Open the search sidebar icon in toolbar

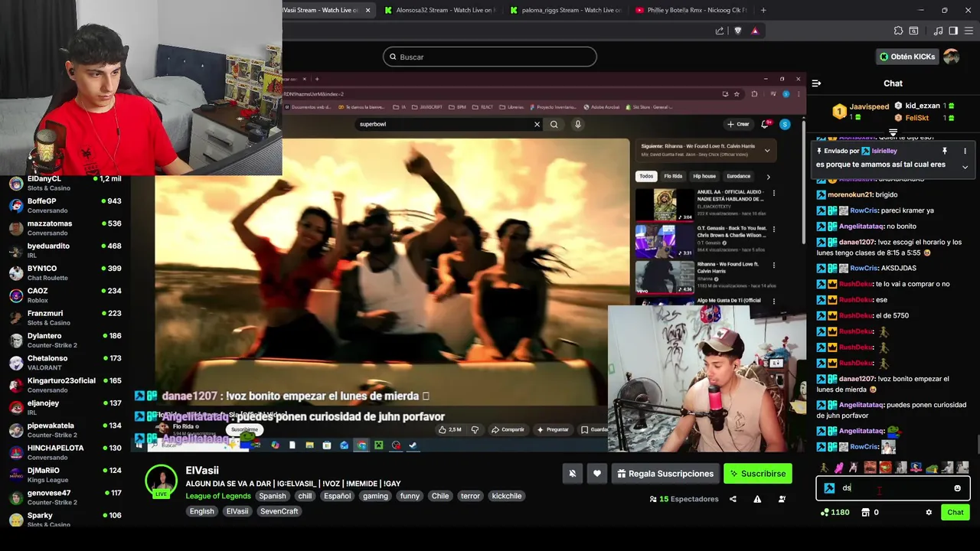coord(913,31)
